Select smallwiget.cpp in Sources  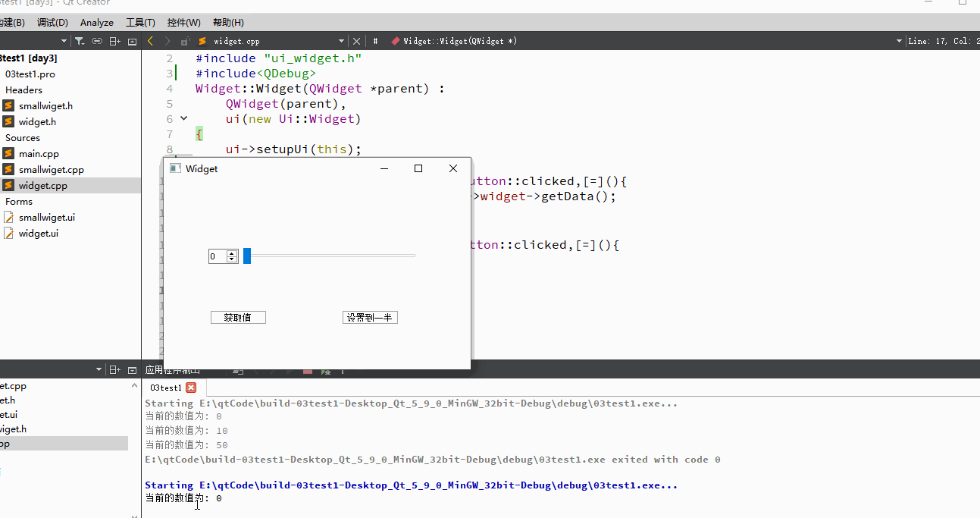coord(52,170)
